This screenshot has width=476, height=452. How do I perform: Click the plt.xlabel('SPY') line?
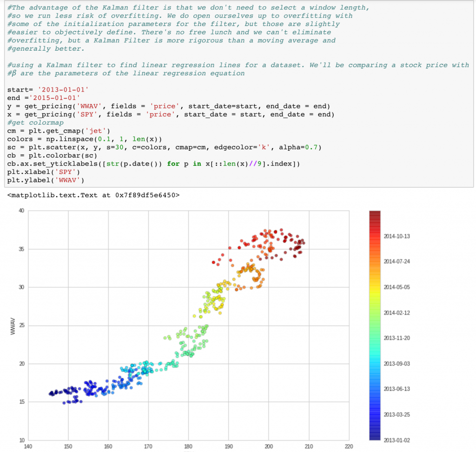click(x=43, y=172)
